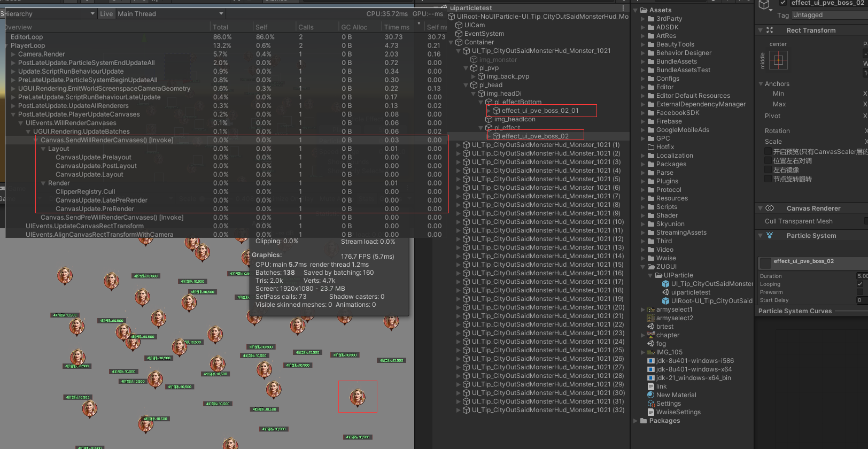Select the uiparticletest scene asset icon

pyautogui.click(x=665, y=292)
